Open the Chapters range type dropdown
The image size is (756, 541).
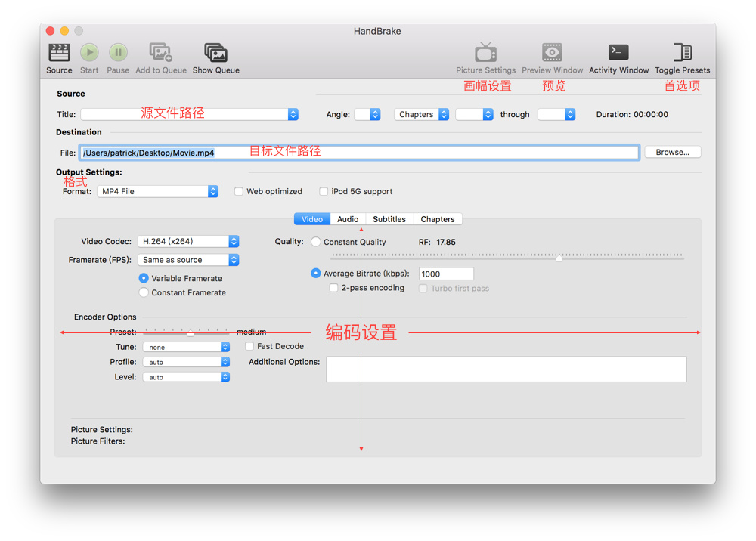(421, 114)
